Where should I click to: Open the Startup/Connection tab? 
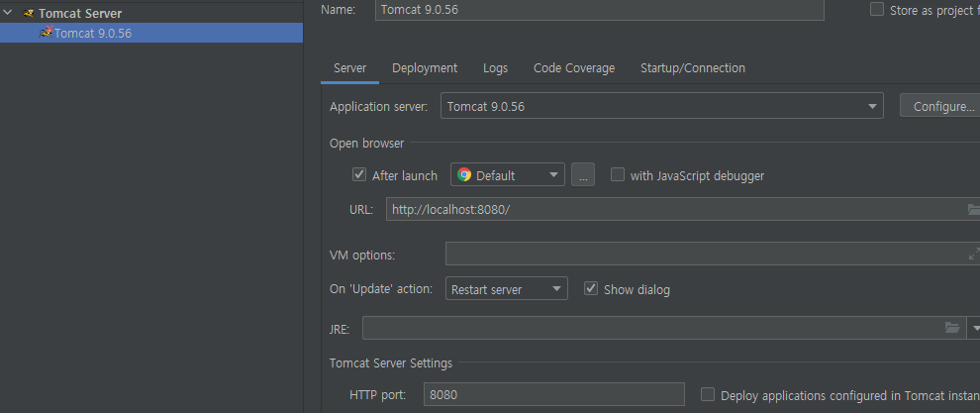pos(693,68)
